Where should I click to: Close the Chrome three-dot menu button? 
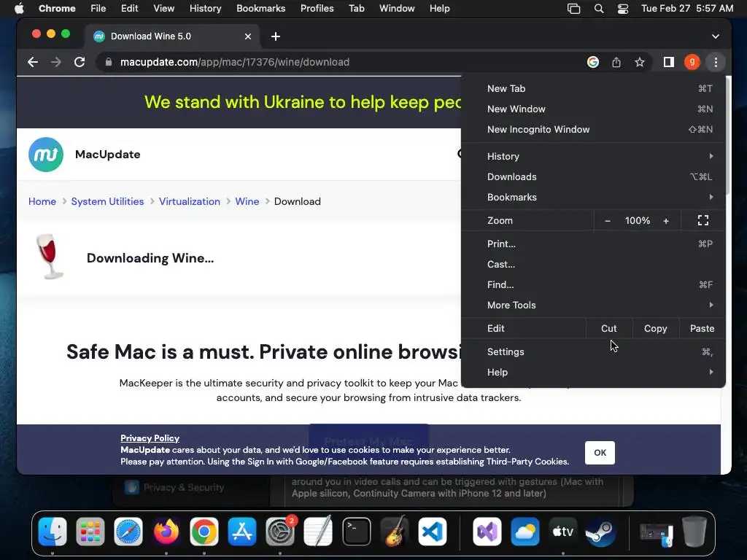point(716,62)
